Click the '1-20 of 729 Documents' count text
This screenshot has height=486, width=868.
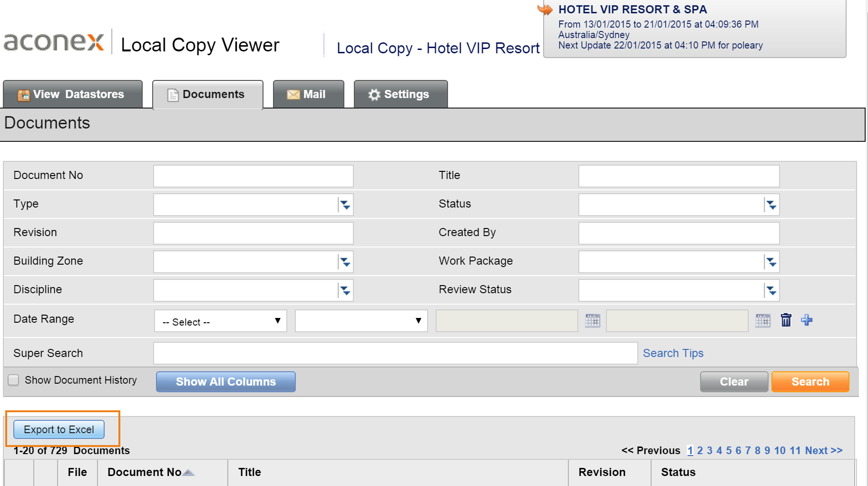click(x=71, y=450)
